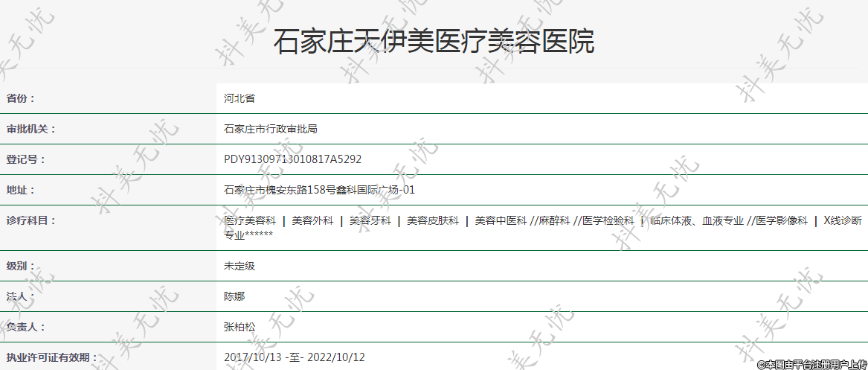The height and width of the screenshot is (370, 868).
Task: Click the 美容牙科 department entry
Action: [x=370, y=220]
